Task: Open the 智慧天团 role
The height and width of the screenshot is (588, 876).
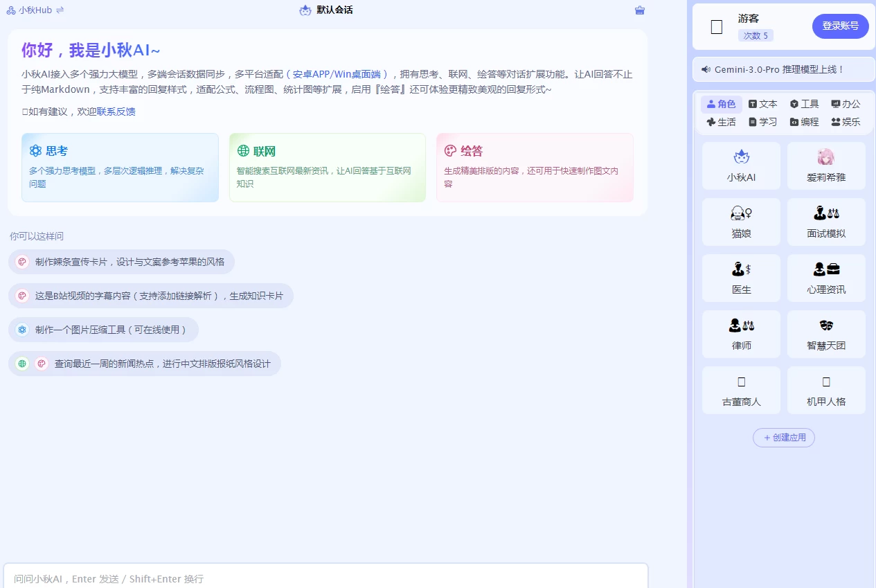Action: pos(826,335)
